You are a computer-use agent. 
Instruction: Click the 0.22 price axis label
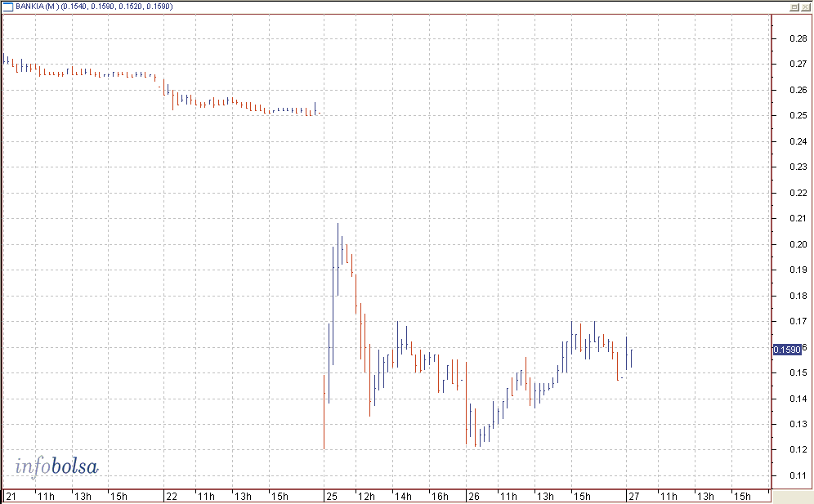798,193
